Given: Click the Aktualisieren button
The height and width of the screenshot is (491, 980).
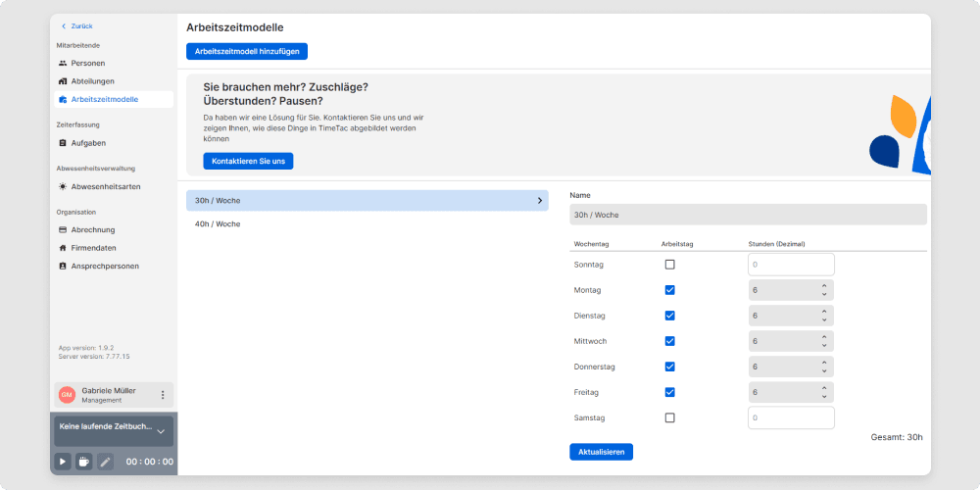Looking at the screenshot, I should (x=602, y=452).
